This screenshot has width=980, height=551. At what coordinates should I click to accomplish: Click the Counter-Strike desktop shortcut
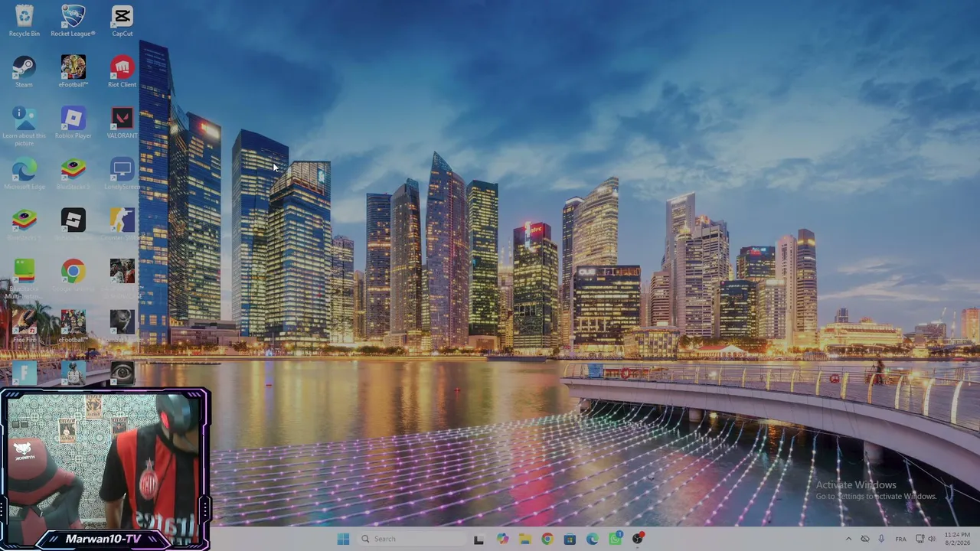[122, 224]
